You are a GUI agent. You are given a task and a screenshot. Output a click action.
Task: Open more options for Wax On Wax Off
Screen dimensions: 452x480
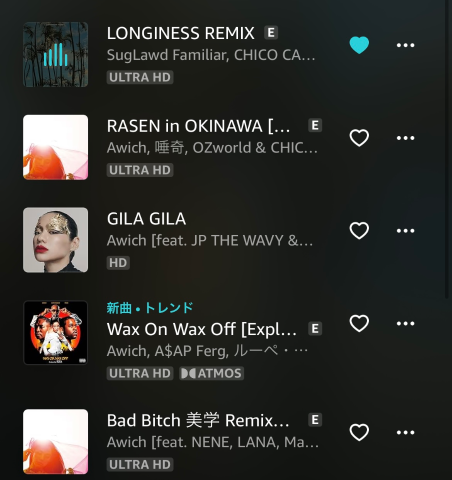pos(405,323)
